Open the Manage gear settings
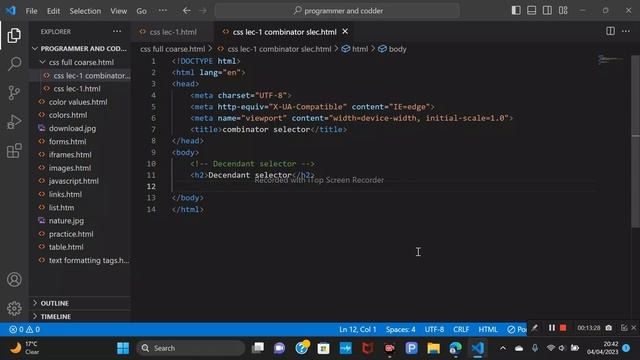 (14, 308)
